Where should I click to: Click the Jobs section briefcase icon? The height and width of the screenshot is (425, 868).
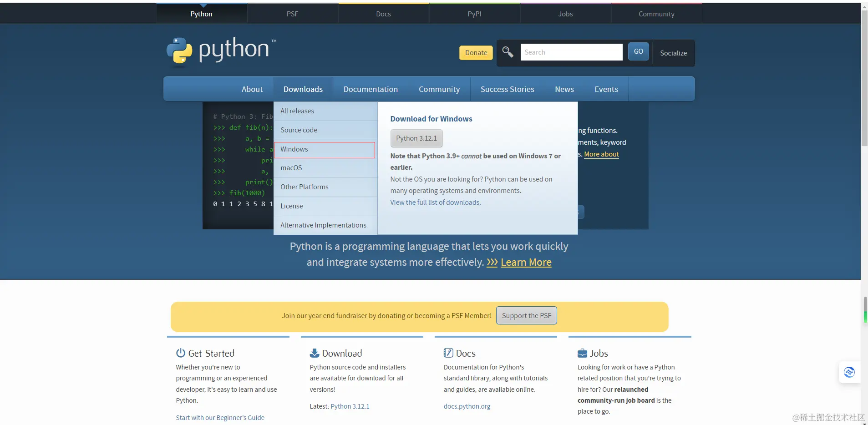[x=582, y=353]
